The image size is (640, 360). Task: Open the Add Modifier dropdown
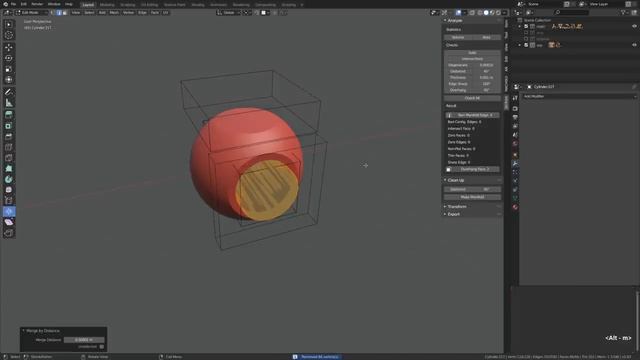(580, 96)
